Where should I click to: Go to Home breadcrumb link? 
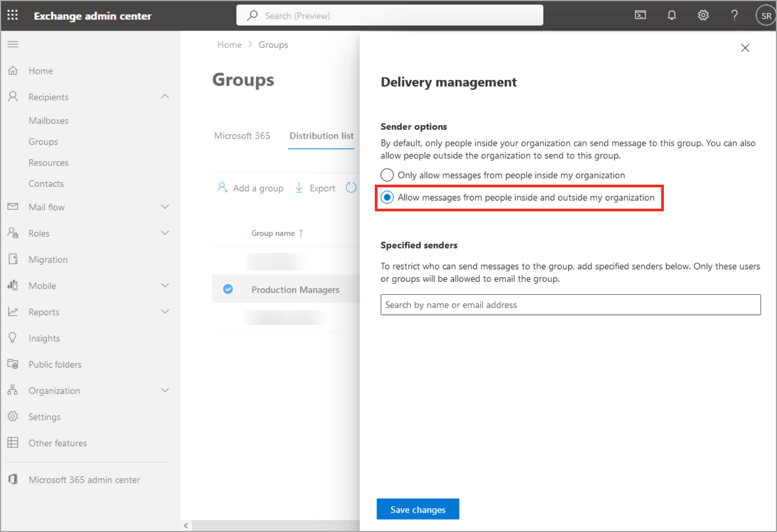click(229, 45)
